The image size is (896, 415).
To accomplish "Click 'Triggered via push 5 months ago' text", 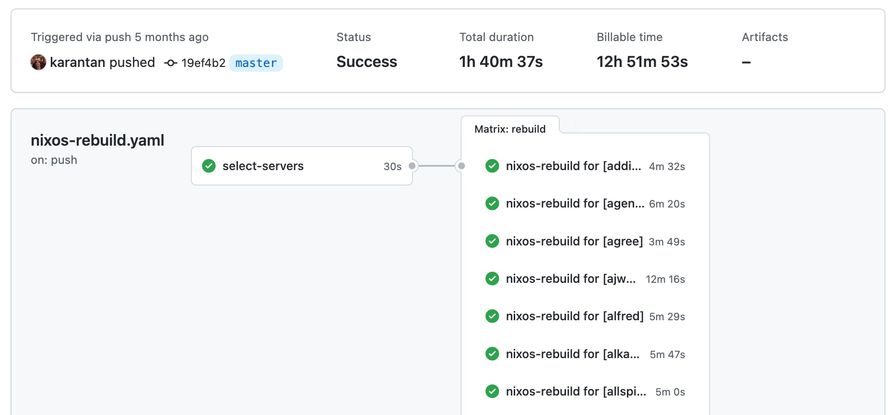I will (119, 37).
